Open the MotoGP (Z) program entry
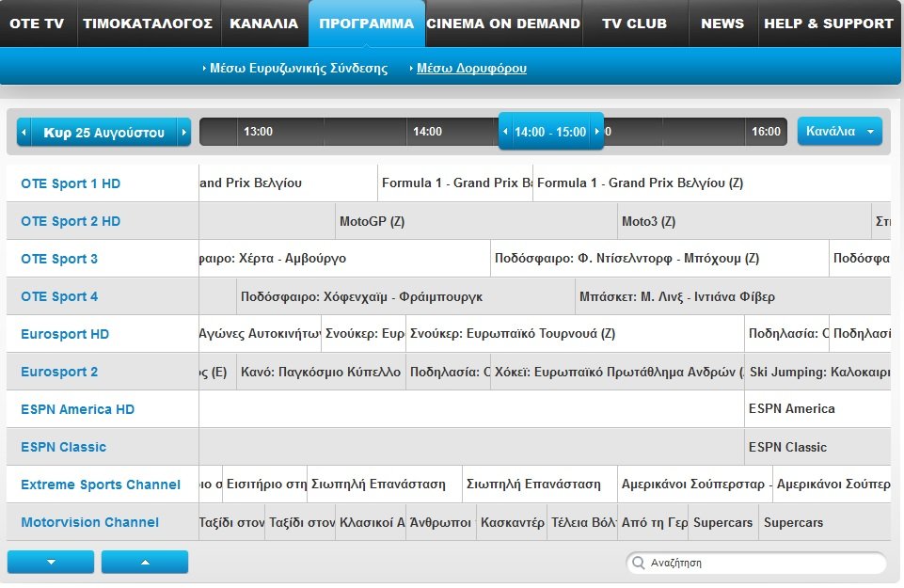The height and width of the screenshot is (588, 904). coord(372,222)
